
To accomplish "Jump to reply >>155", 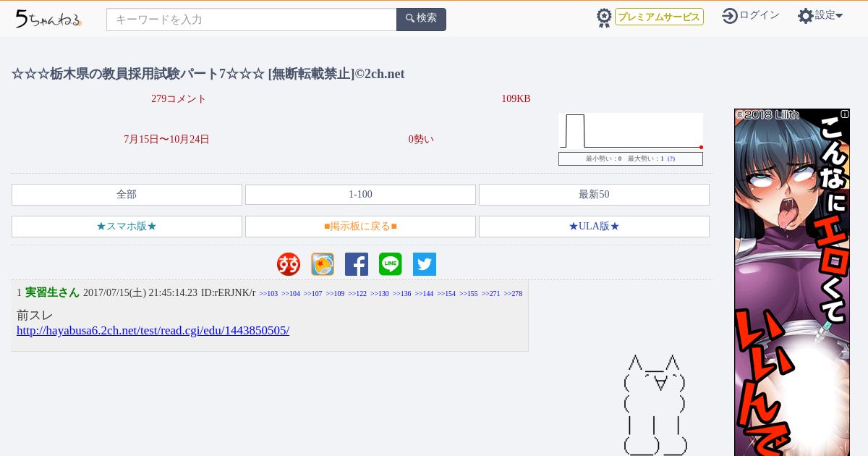I will (x=469, y=294).
